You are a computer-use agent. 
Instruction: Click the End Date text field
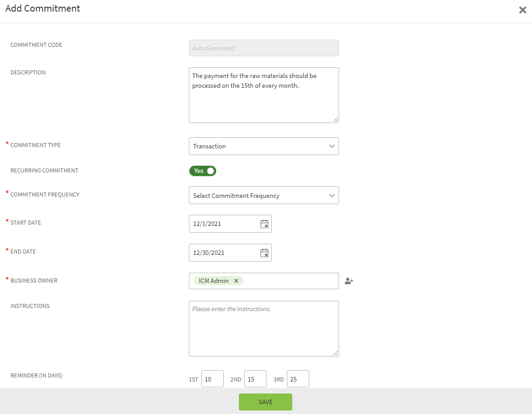[x=223, y=253]
